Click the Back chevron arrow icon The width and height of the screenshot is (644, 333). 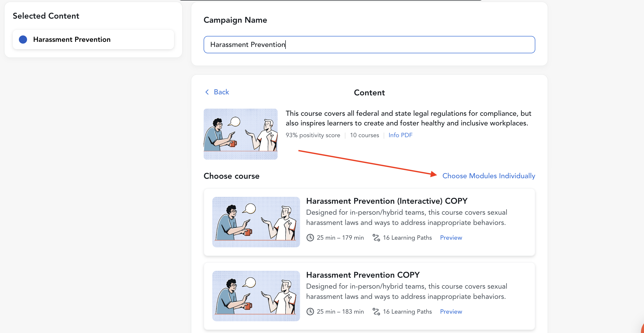pos(207,92)
